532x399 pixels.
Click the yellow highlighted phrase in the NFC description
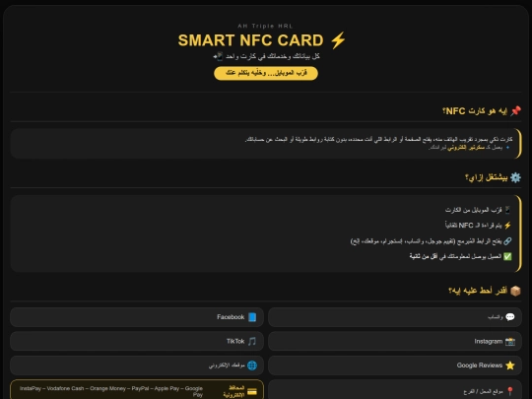[466, 148]
